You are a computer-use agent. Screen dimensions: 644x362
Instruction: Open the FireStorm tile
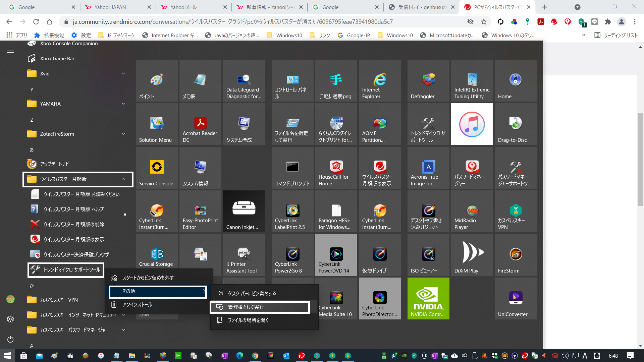tap(516, 255)
